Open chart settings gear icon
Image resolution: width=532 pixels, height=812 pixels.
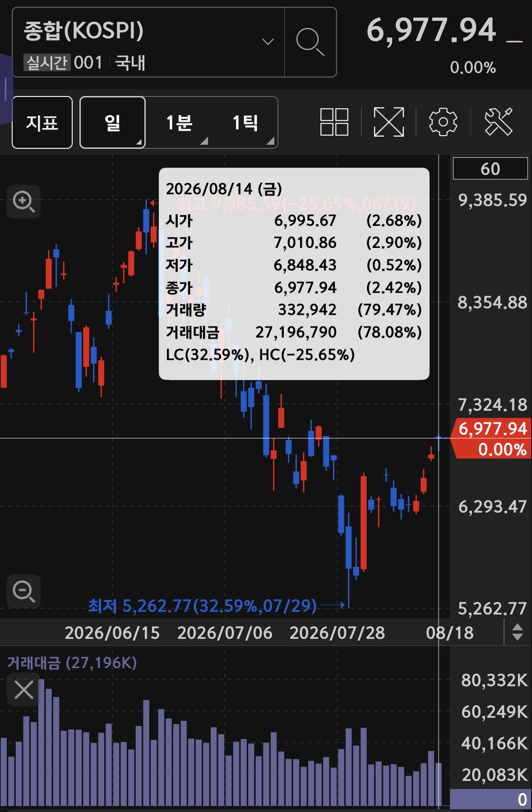point(443,122)
